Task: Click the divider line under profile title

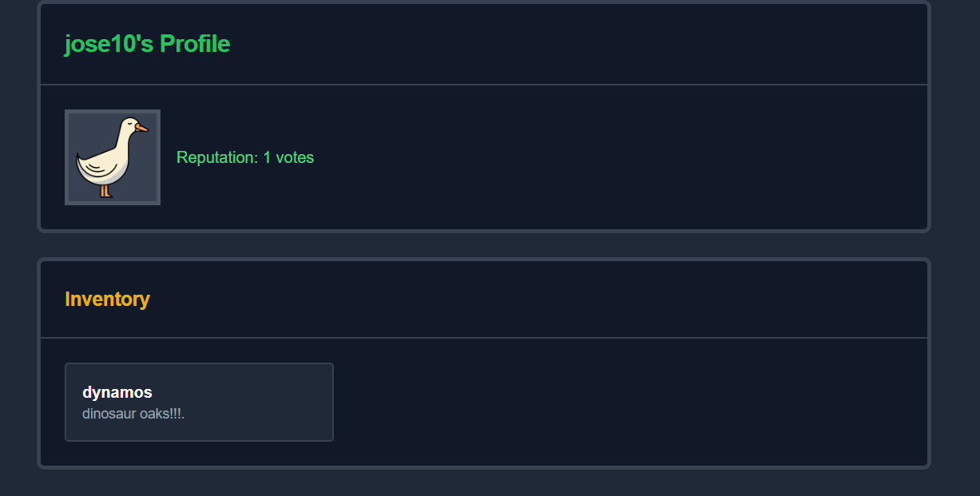Action: coord(484,85)
